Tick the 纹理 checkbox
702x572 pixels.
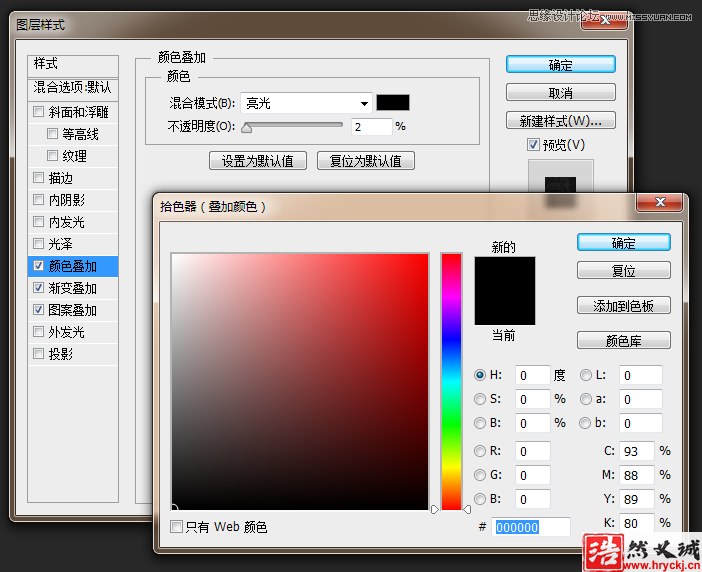click(x=52, y=155)
